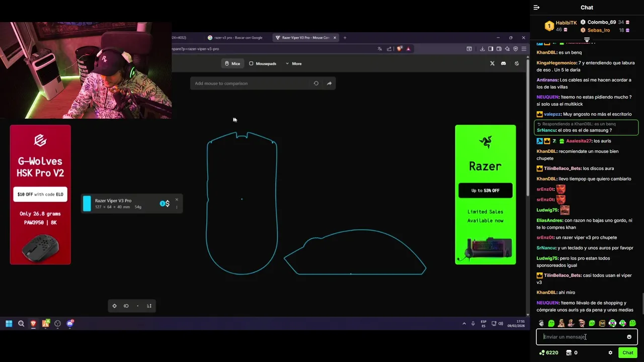This screenshot has width=644, height=362.
Task: Share the comparison via arrow icon
Action: (329, 83)
